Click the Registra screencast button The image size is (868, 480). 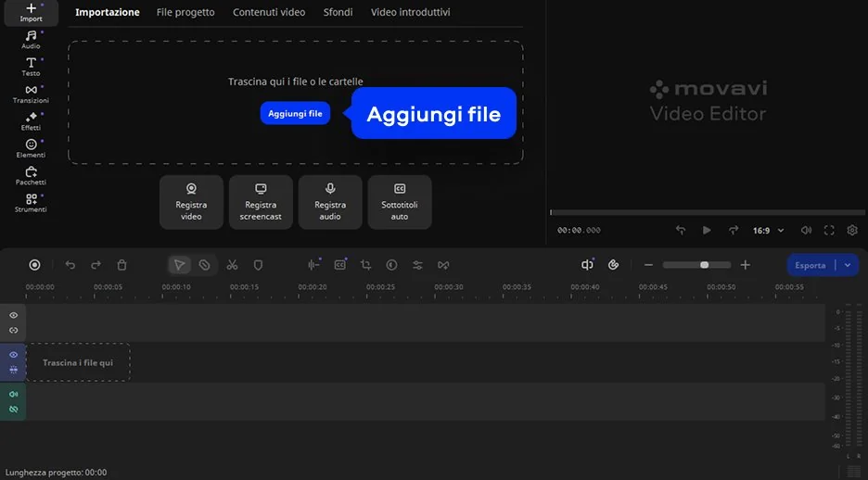click(x=261, y=202)
